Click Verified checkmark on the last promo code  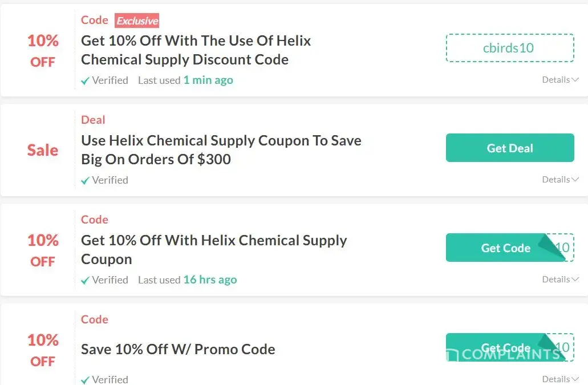pos(86,380)
